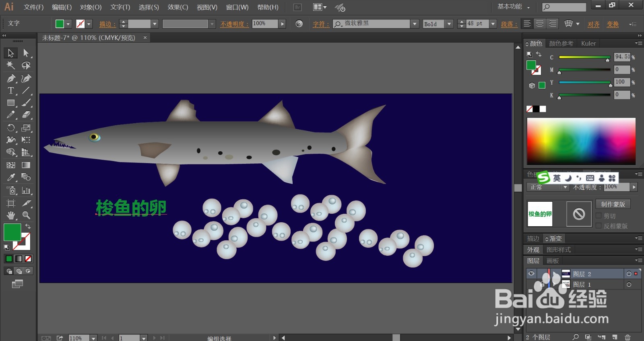Select the Type tool
Screen dimensions: 644x341
(11, 90)
